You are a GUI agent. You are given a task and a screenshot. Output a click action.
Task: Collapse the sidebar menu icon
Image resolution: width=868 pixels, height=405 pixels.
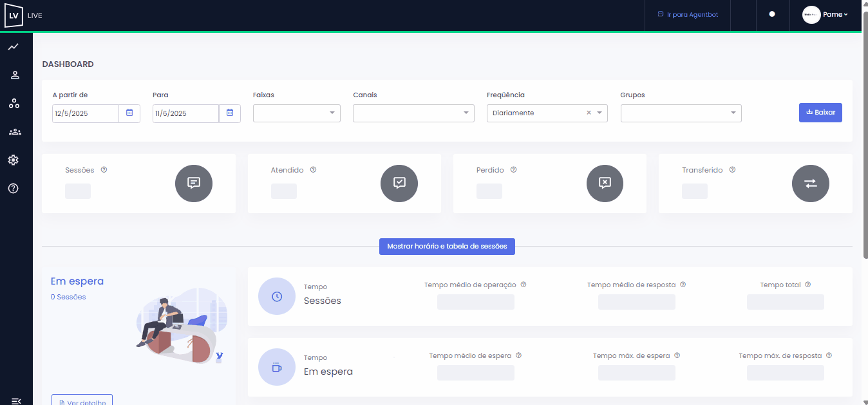[15, 400]
